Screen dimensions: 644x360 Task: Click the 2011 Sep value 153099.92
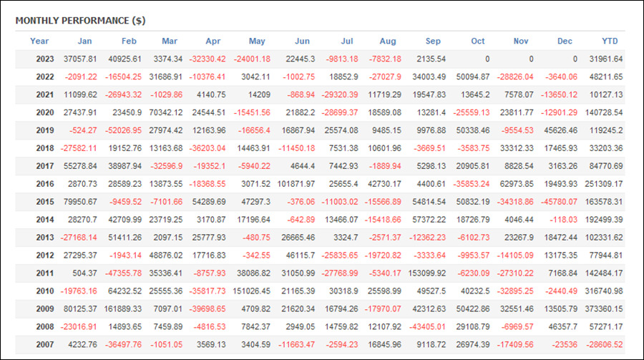(x=426, y=273)
